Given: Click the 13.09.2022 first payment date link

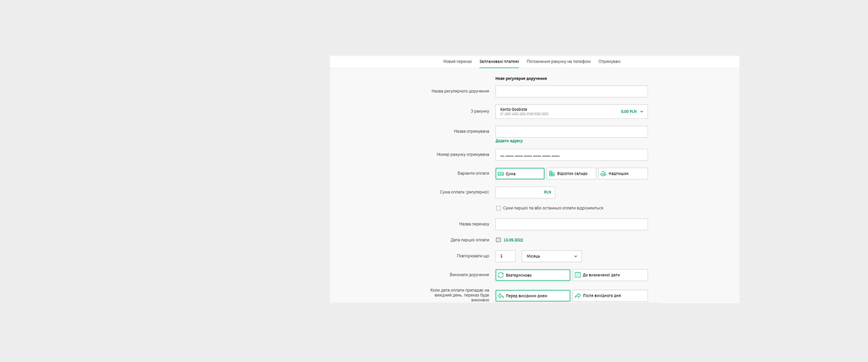Looking at the screenshot, I should pyautogui.click(x=513, y=239).
